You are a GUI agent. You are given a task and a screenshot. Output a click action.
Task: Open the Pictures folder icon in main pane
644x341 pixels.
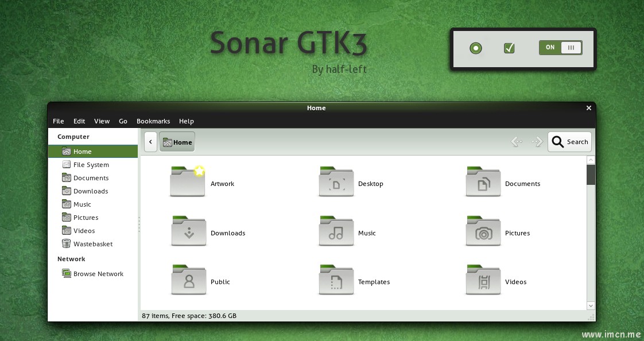click(483, 230)
